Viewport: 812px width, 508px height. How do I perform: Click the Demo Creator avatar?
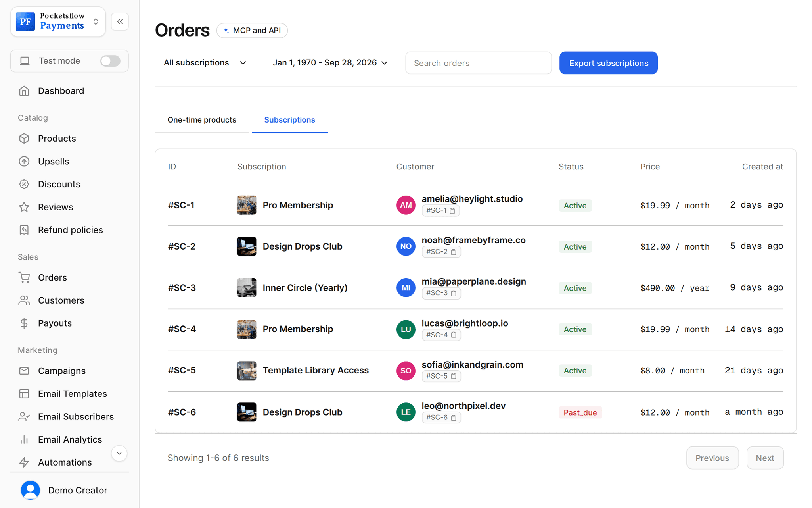tap(31, 490)
